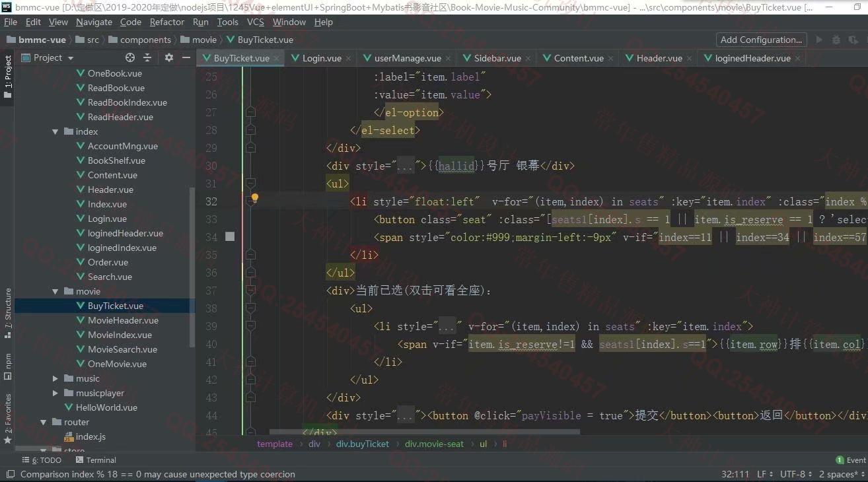Screen dimensions: 868x482
Task: Toggle the npm tool window
Action: pyautogui.click(x=8, y=366)
